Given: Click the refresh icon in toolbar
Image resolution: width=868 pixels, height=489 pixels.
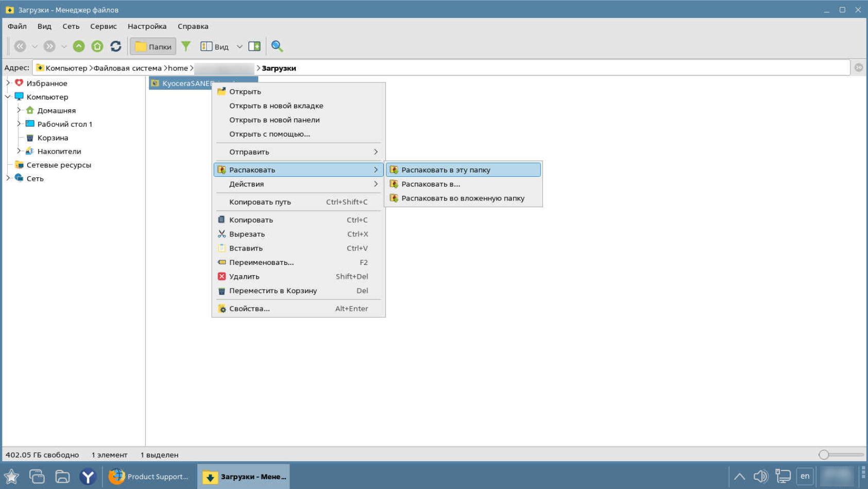Looking at the screenshot, I should coord(116,46).
